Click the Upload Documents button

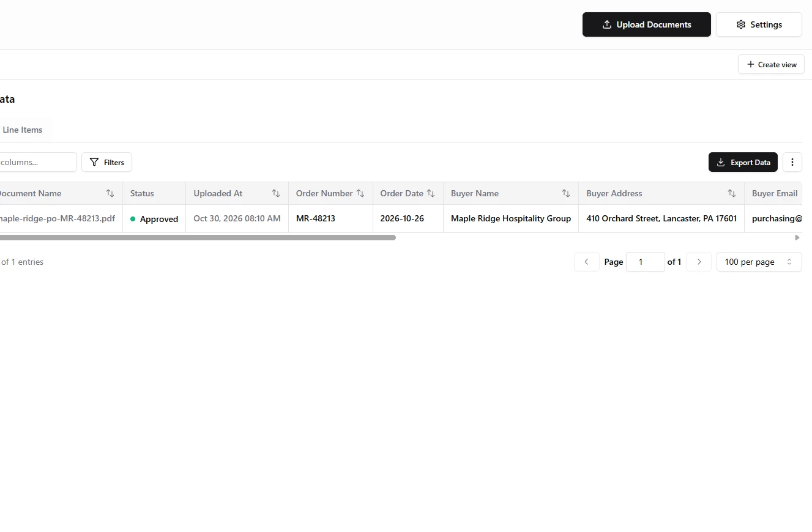click(646, 24)
